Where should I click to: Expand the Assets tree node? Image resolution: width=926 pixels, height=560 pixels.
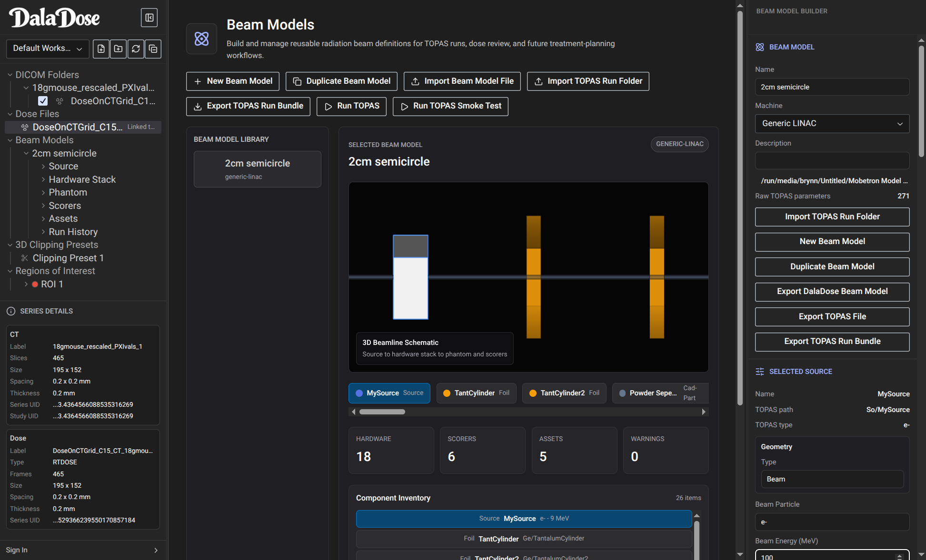tap(43, 219)
